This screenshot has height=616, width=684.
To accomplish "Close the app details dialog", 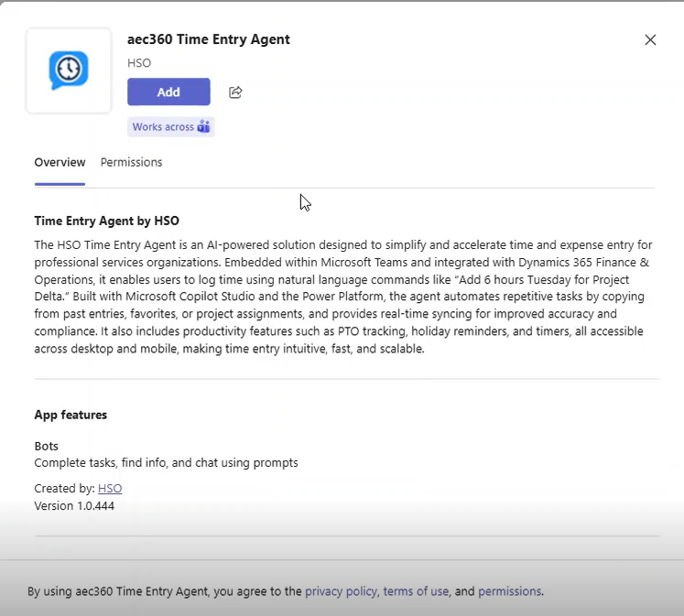I will (x=650, y=40).
